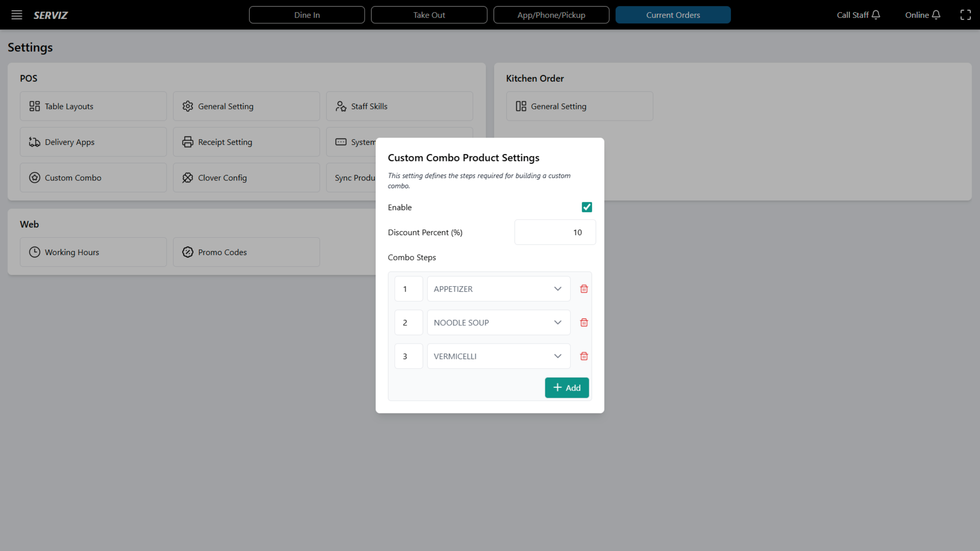The width and height of the screenshot is (980, 551).
Task: Click the Online notification bell icon
Action: (x=936, y=15)
